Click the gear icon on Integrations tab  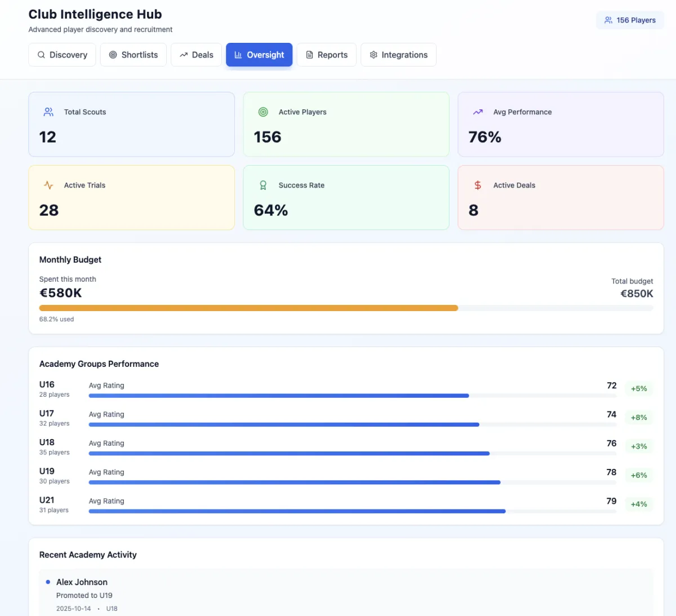point(373,55)
